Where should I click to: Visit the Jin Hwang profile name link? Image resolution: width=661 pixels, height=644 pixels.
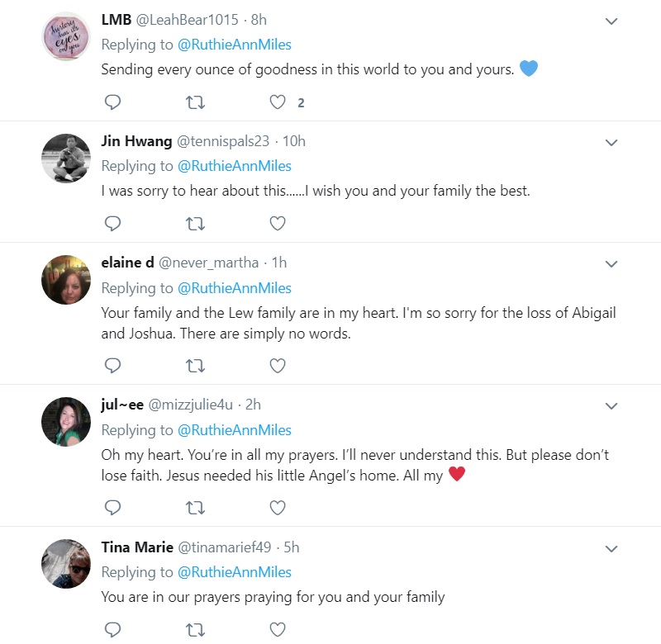pos(136,141)
